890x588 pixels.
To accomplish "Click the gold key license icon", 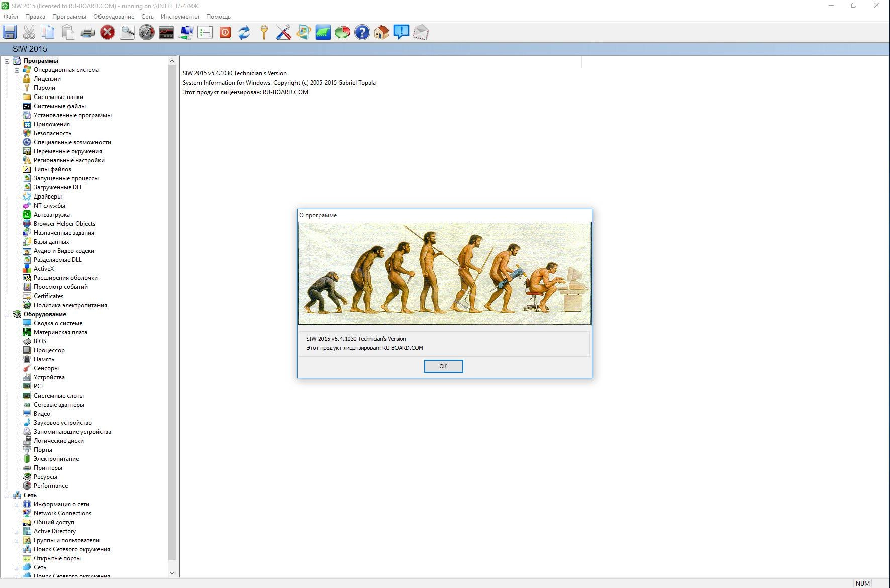I will (264, 33).
